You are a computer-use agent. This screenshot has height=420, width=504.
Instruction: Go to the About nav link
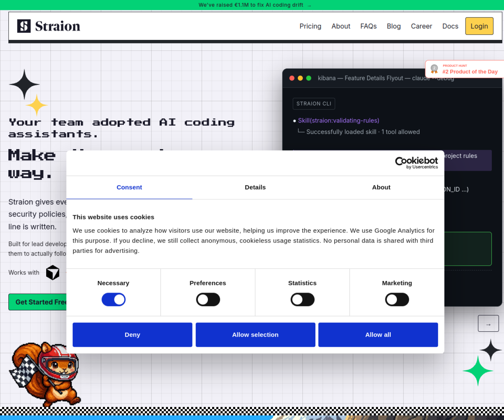(x=341, y=26)
